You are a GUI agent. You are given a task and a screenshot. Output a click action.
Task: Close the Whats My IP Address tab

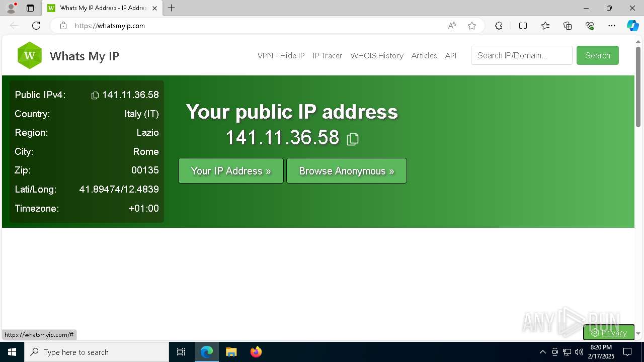[x=154, y=8]
